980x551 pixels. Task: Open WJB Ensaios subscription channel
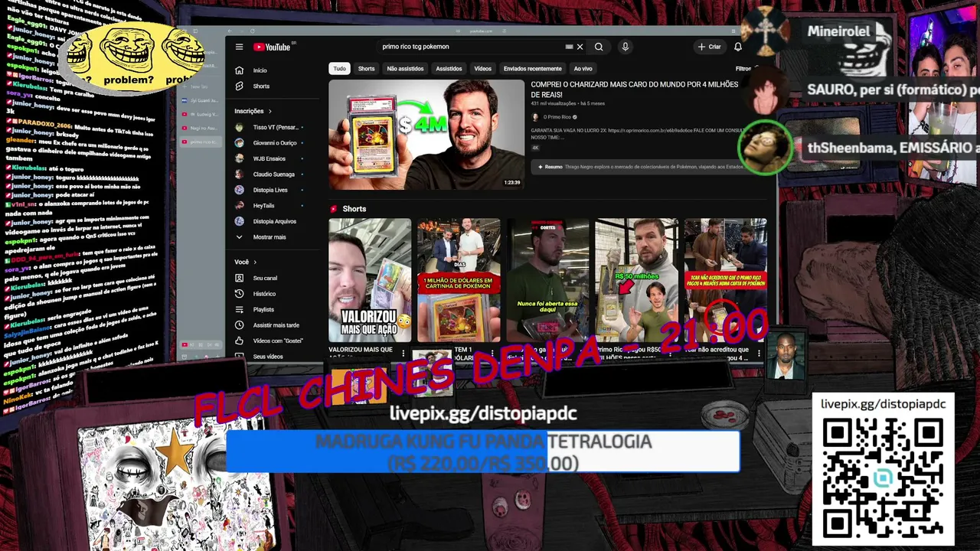tap(272, 158)
